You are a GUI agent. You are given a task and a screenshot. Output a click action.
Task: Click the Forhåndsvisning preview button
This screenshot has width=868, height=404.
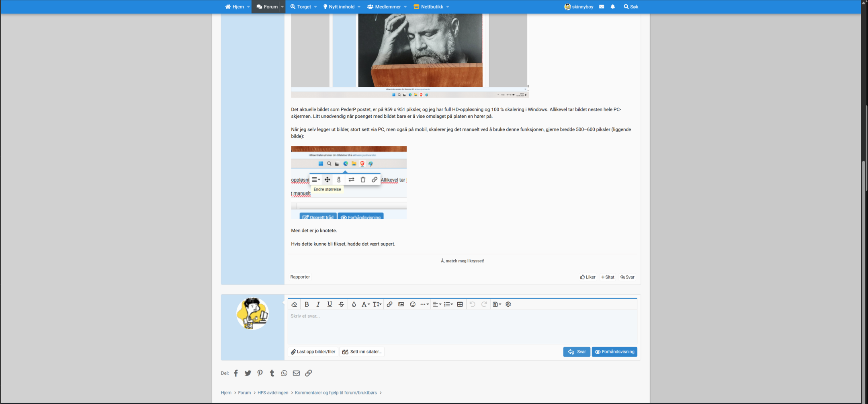click(614, 352)
